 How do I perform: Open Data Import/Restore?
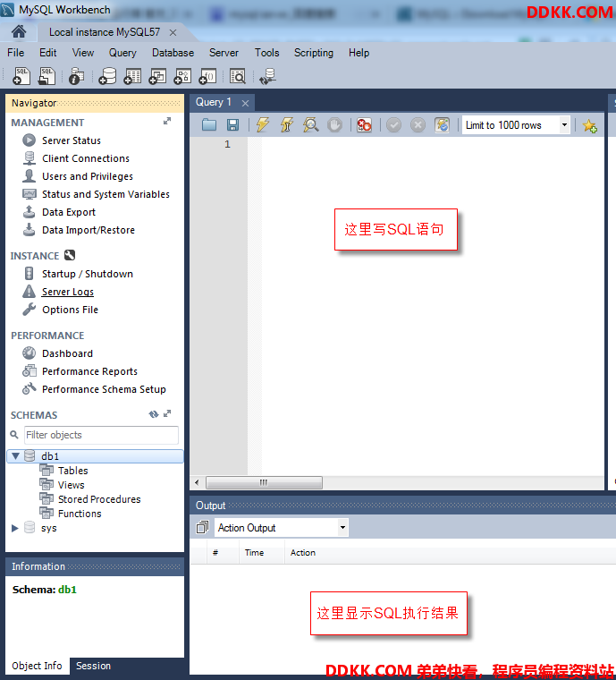89,230
